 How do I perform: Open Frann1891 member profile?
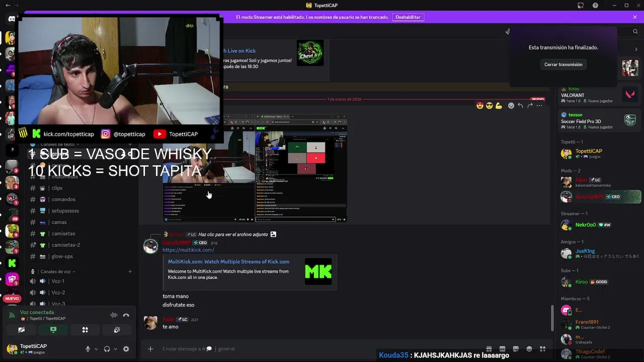599,325
